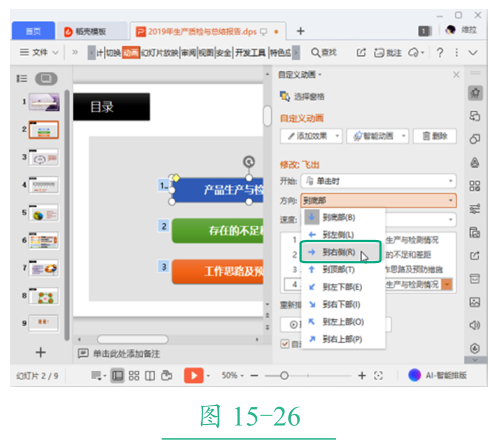Click the shapes icon in right sidebar

click(x=475, y=139)
